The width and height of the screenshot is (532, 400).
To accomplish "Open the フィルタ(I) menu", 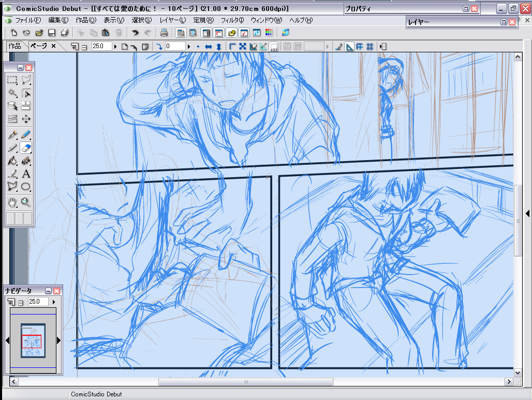I will (232, 20).
